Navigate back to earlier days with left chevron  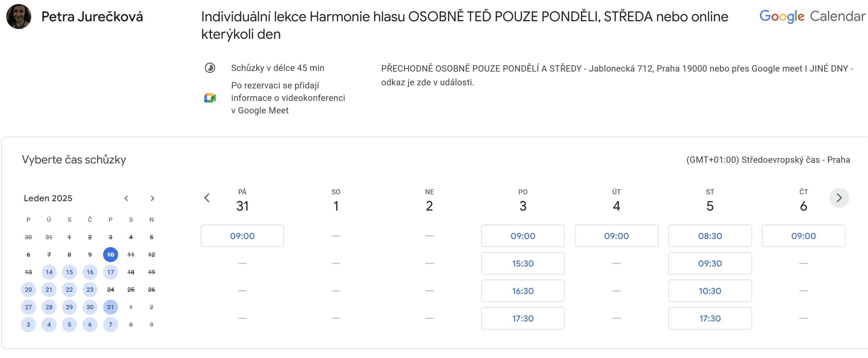click(x=207, y=198)
